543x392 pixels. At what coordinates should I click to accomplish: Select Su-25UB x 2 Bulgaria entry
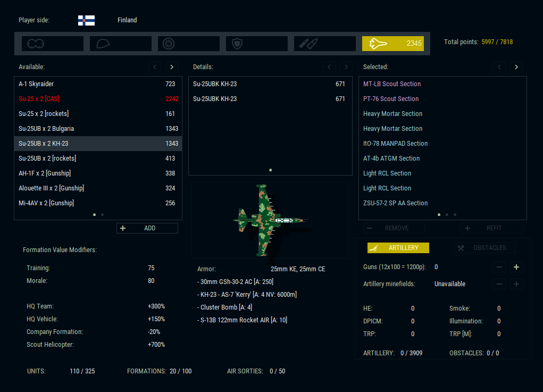(98, 129)
